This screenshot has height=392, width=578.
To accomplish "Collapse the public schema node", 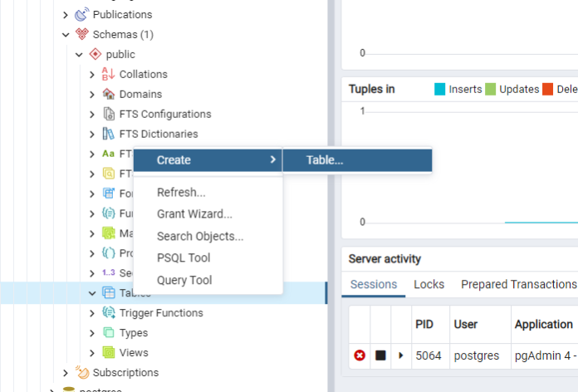I will (x=79, y=55).
